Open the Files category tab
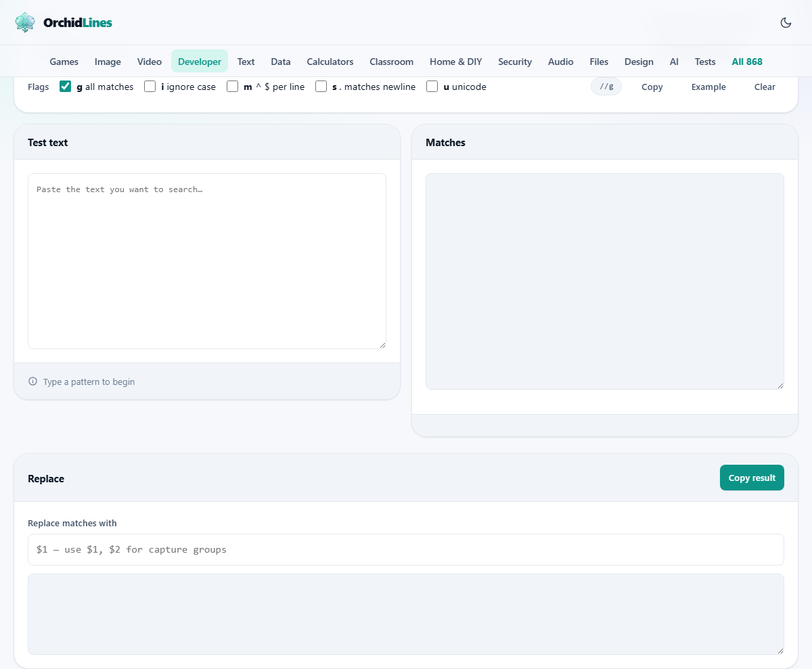812x669 pixels. tap(599, 62)
